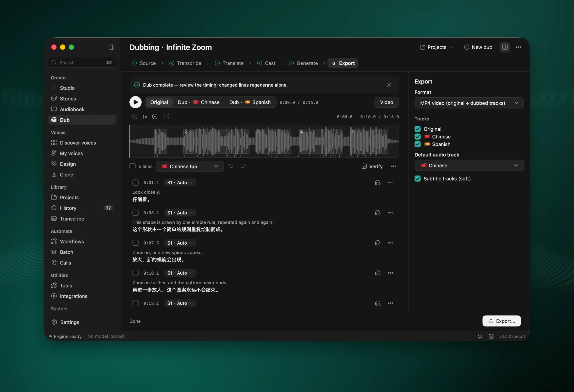The image size is (574, 392).
Task: Focus the sidebar Search field
Action: [82, 62]
